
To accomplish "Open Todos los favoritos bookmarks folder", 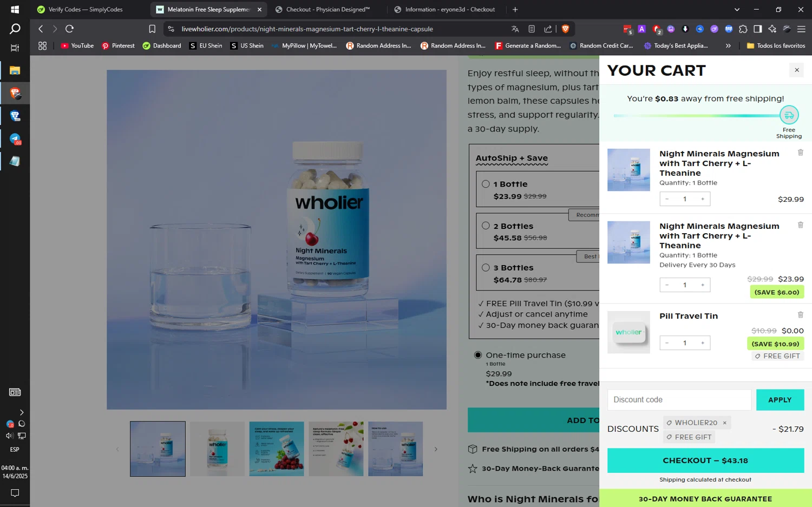I will pos(776,46).
